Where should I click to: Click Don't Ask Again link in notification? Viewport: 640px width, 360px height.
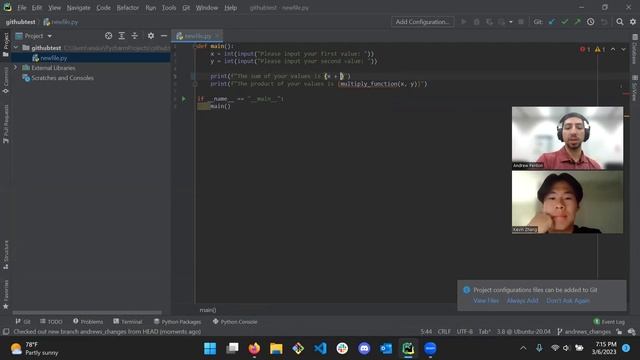(x=568, y=300)
